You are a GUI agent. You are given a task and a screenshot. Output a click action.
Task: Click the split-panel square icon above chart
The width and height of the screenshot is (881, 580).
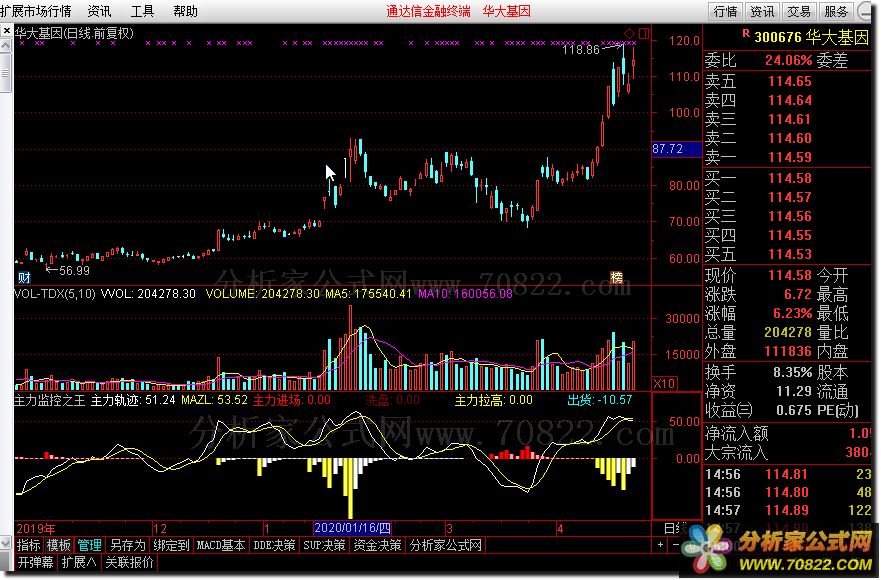644,33
